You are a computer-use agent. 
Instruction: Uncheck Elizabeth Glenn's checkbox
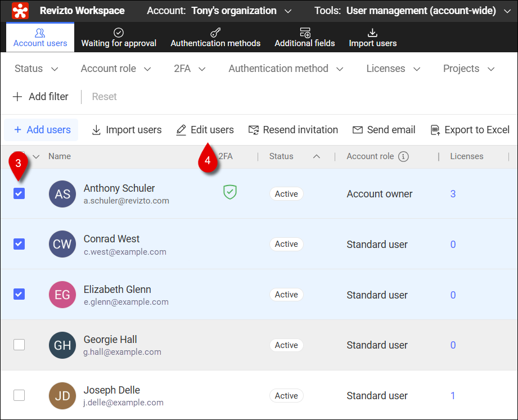19,294
